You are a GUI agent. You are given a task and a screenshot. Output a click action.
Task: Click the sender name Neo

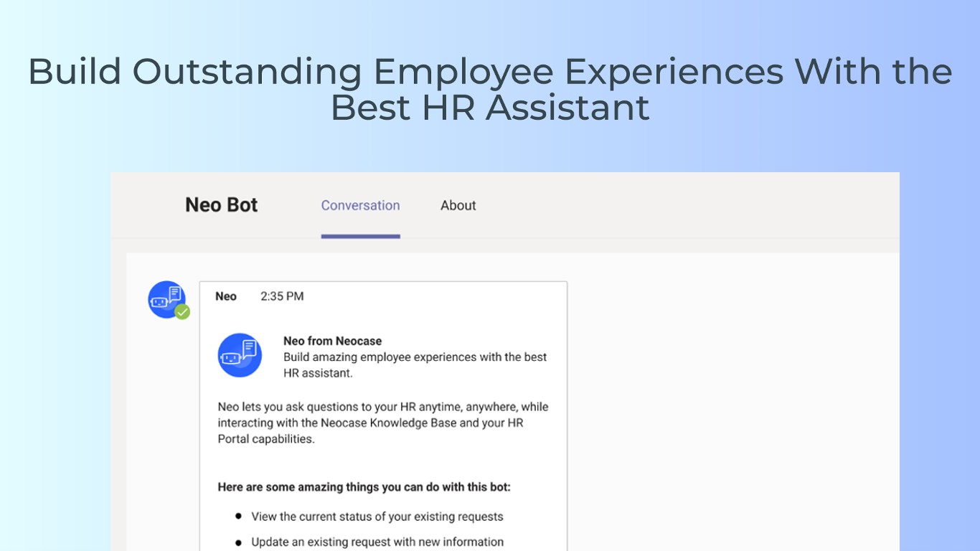point(226,296)
